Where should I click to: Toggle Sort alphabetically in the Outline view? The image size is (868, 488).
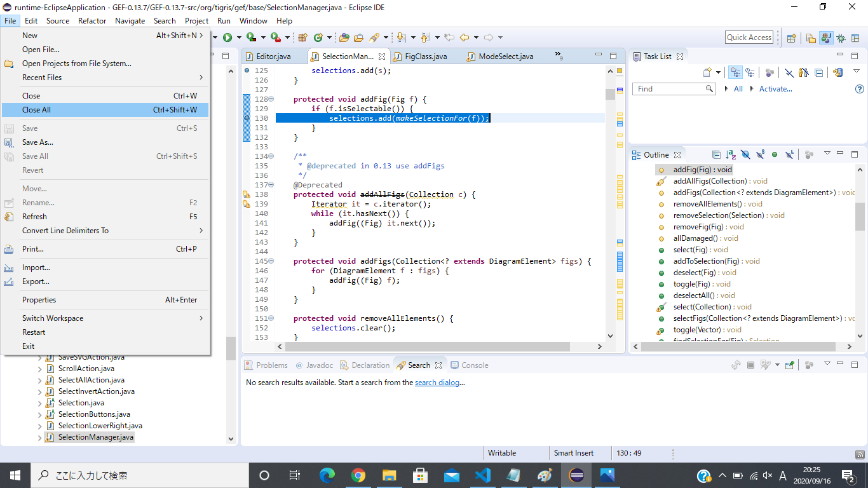click(731, 154)
